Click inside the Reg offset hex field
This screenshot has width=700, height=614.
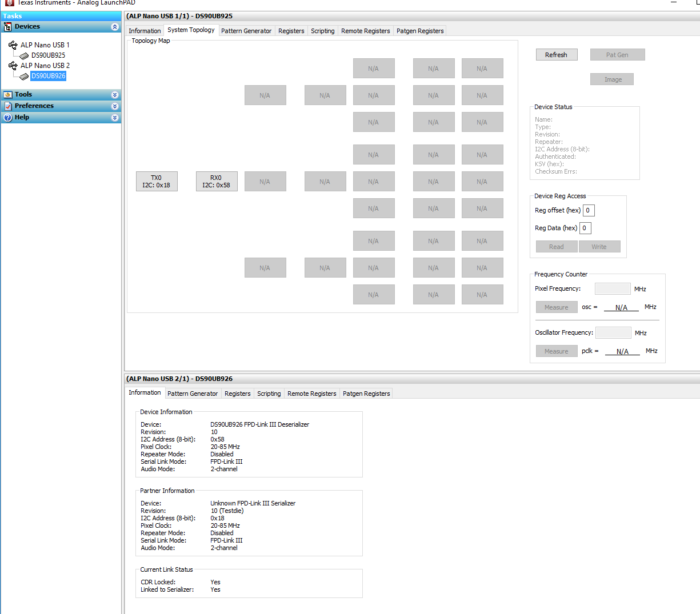click(588, 210)
